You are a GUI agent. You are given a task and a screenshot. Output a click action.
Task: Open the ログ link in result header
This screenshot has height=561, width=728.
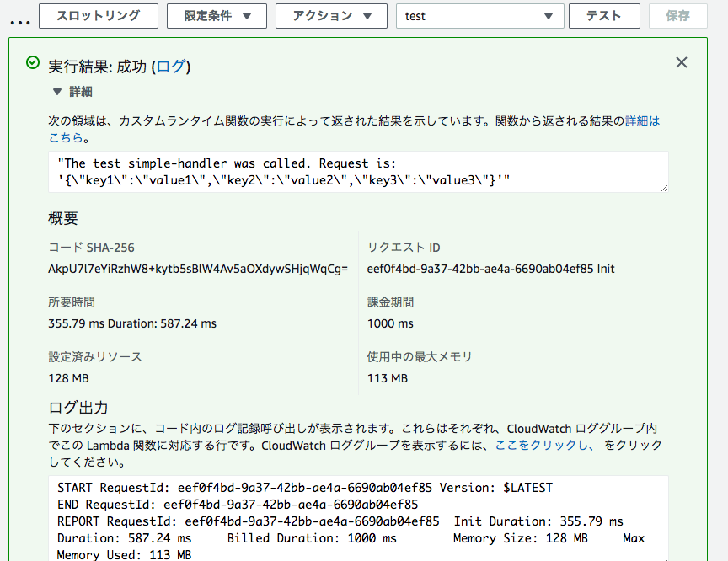click(171, 67)
